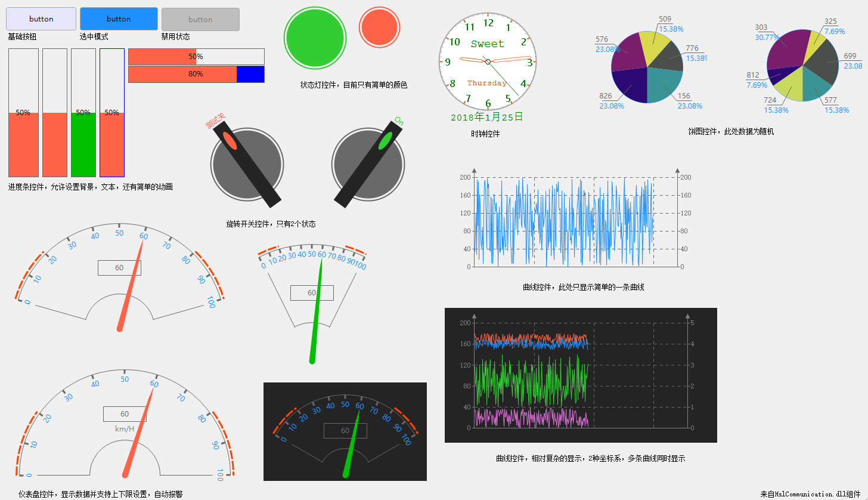This screenshot has height=500, width=868.
Task: Click the date 2018年1月25日 under clock
Action: [x=487, y=117]
